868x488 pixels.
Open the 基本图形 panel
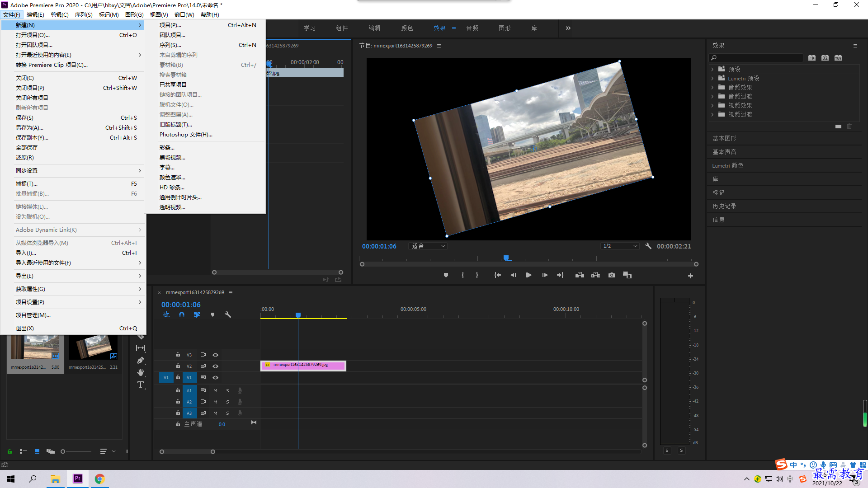coord(724,138)
